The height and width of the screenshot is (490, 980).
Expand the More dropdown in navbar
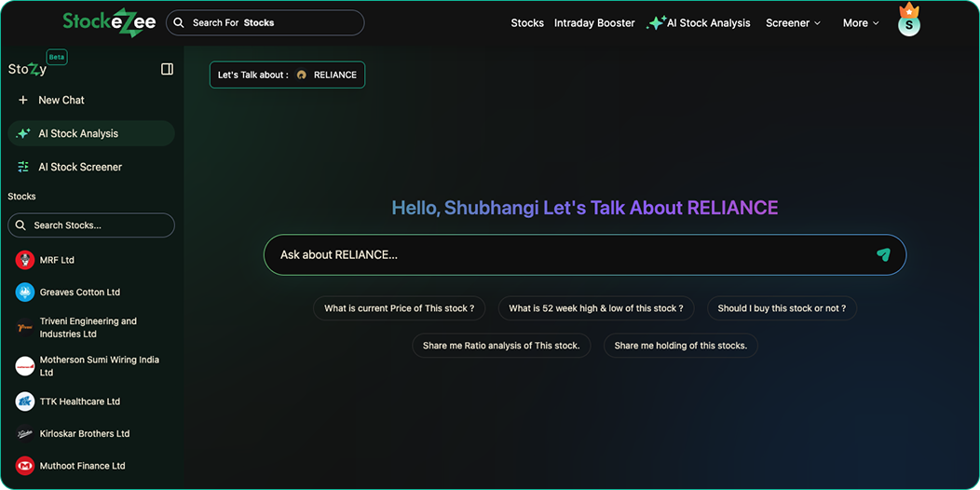tap(861, 23)
